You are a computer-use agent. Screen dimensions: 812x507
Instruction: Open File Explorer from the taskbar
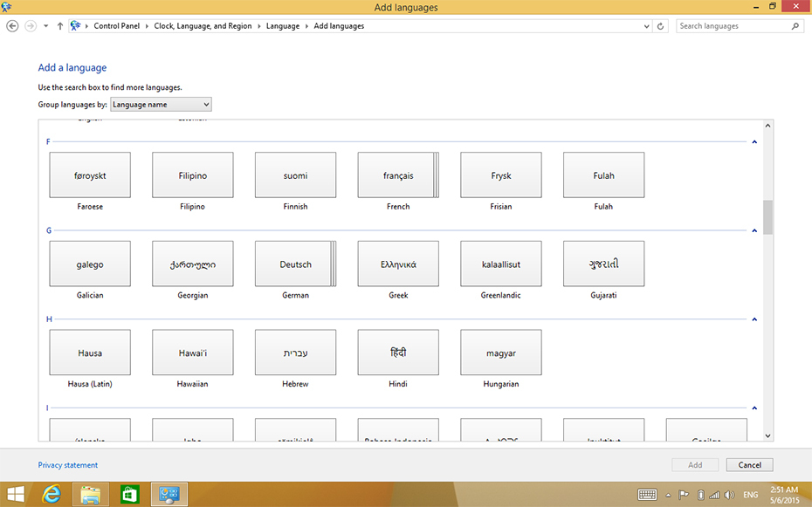click(91, 494)
